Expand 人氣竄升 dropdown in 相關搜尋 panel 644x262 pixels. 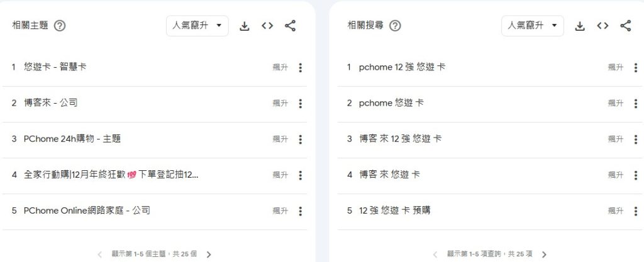[533, 26]
